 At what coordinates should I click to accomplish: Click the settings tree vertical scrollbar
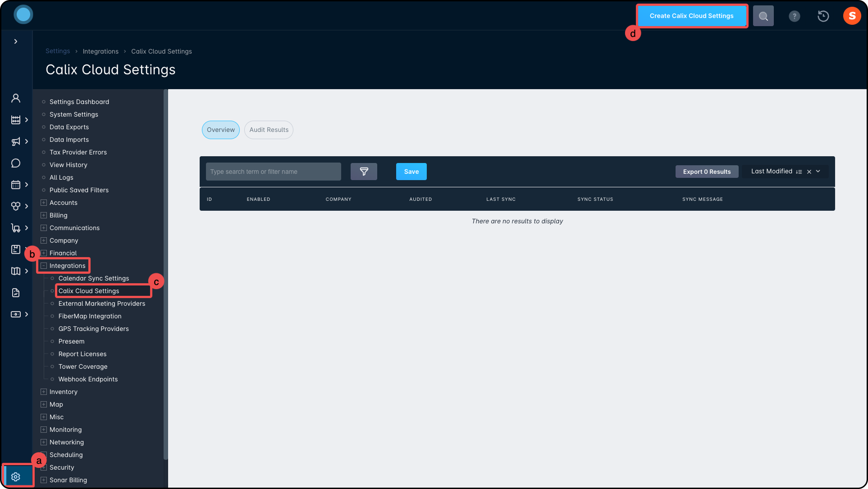click(165, 275)
